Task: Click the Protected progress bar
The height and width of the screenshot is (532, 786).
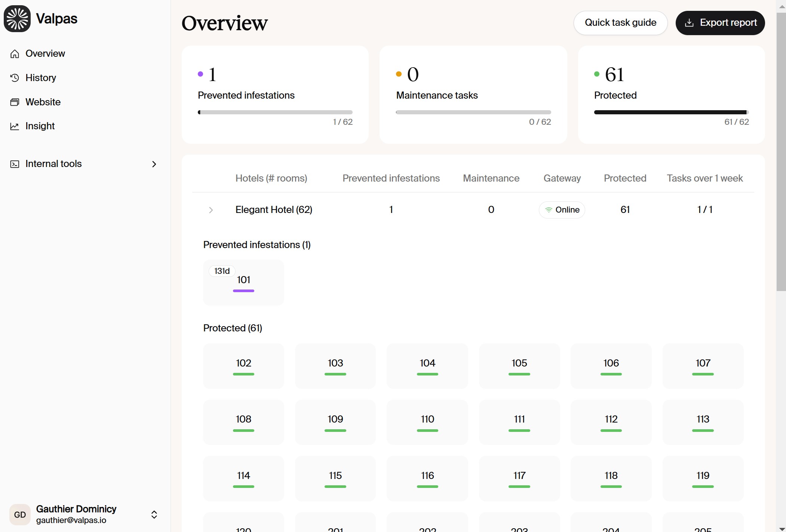Action: point(671,112)
